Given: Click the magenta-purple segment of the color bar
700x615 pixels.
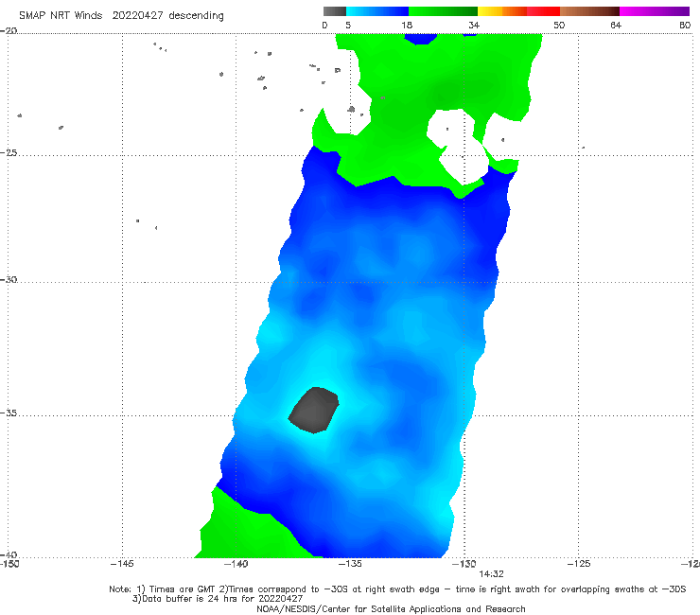Looking at the screenshot, I should click(x=655, y=11).
